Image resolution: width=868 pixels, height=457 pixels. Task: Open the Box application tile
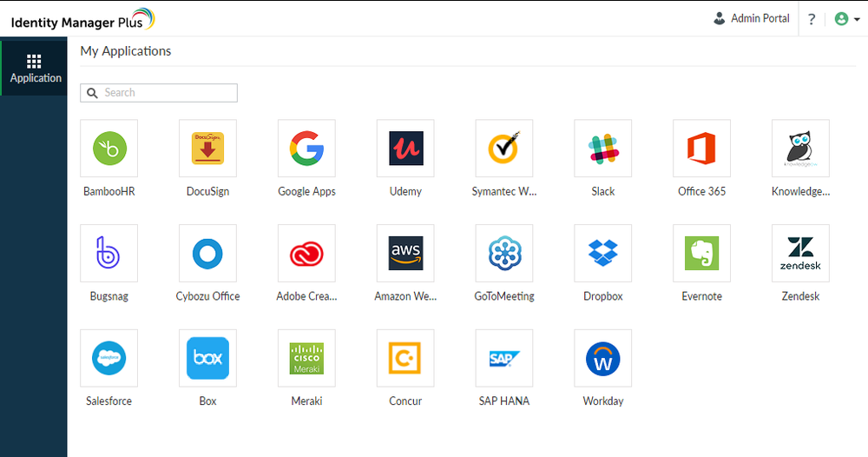tap(207, 359)
